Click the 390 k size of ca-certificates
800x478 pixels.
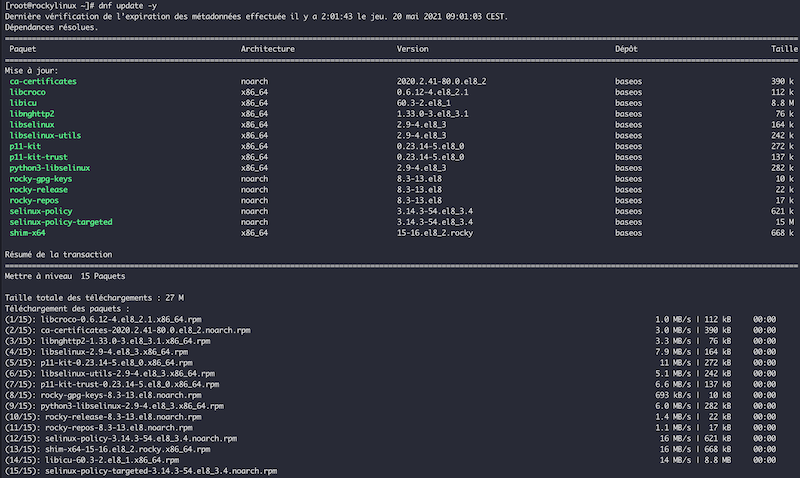(x=783, y=81)
